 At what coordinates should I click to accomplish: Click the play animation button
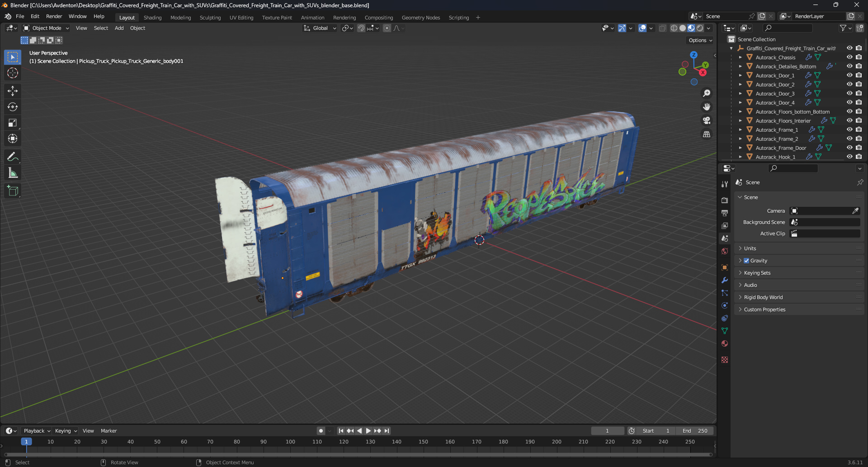click(368, 431)
